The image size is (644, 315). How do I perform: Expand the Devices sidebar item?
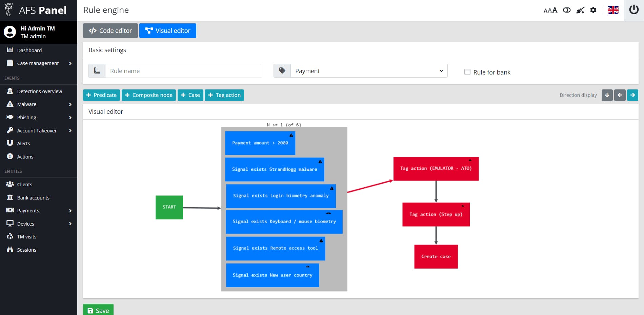point(39,224)
